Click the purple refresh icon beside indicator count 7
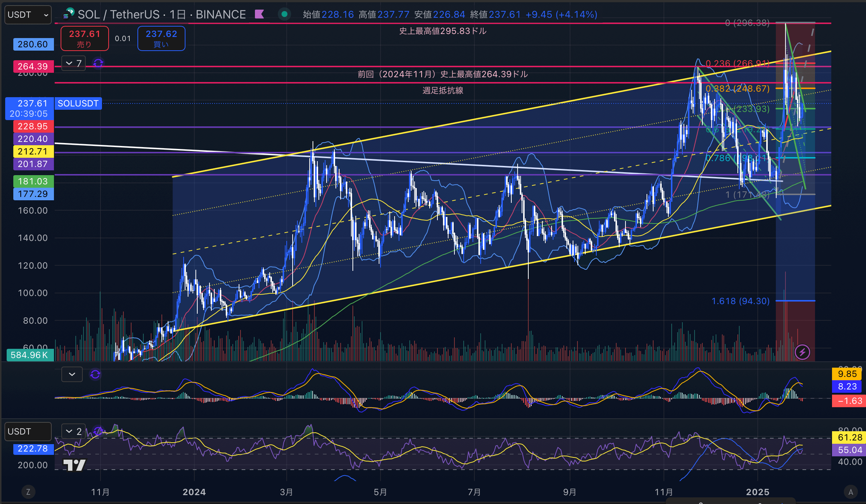The width and height of the screenshot is (866, 504). (98, 64)
